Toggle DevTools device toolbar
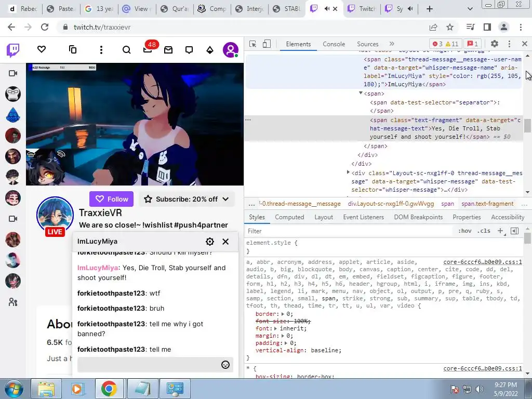 [267, 44]
